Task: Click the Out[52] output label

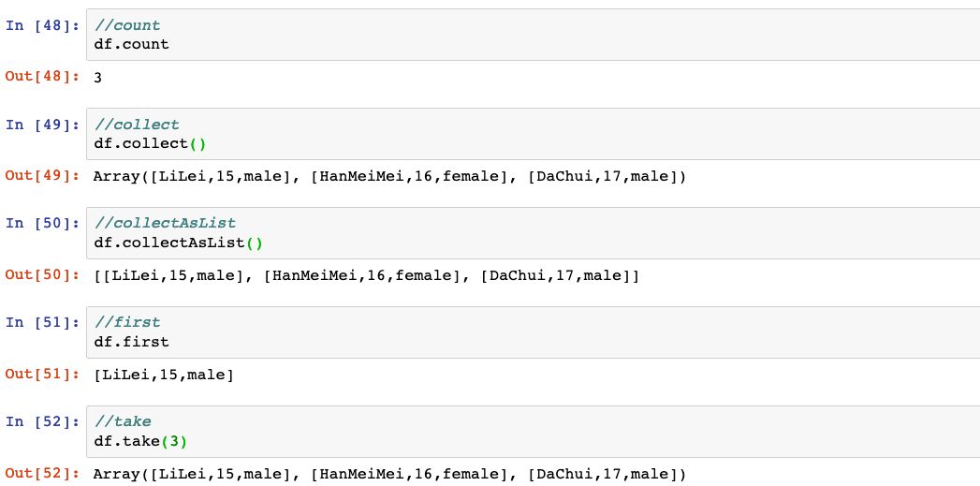Action: pyautogui.click(x=43, y=474)
